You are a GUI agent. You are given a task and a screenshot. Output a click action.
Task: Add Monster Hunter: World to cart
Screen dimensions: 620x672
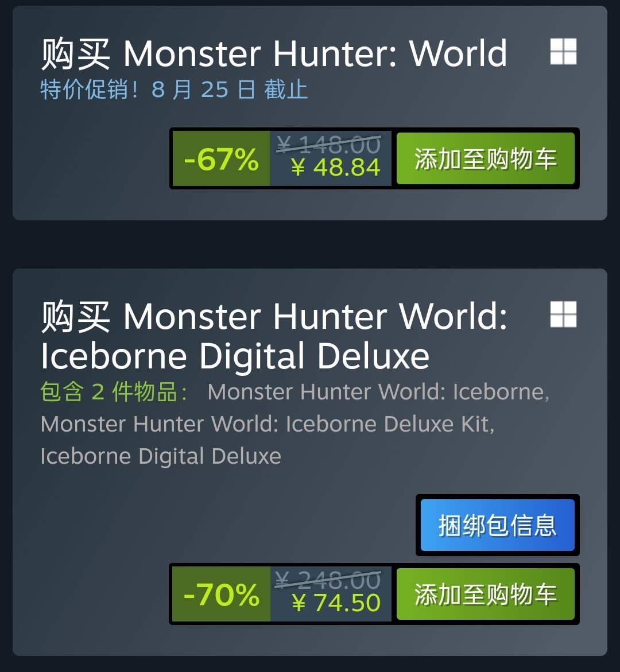click(x=485, y=158)
